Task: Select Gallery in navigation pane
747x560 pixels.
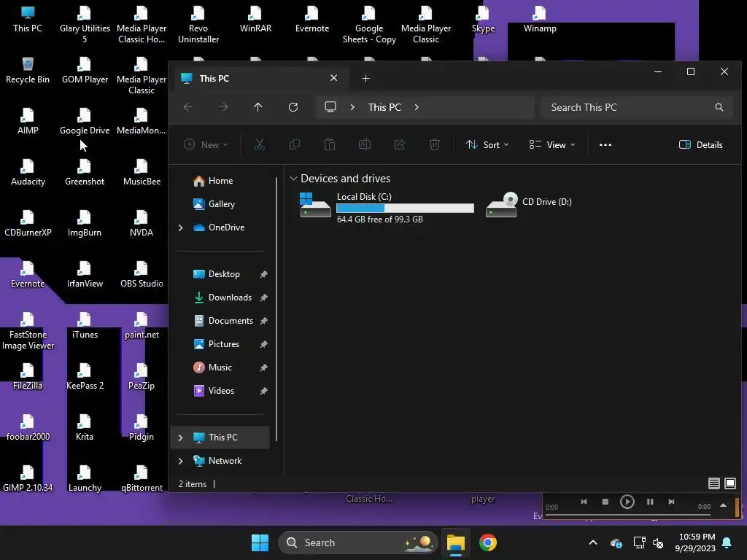Action: [x=220, y=204]
